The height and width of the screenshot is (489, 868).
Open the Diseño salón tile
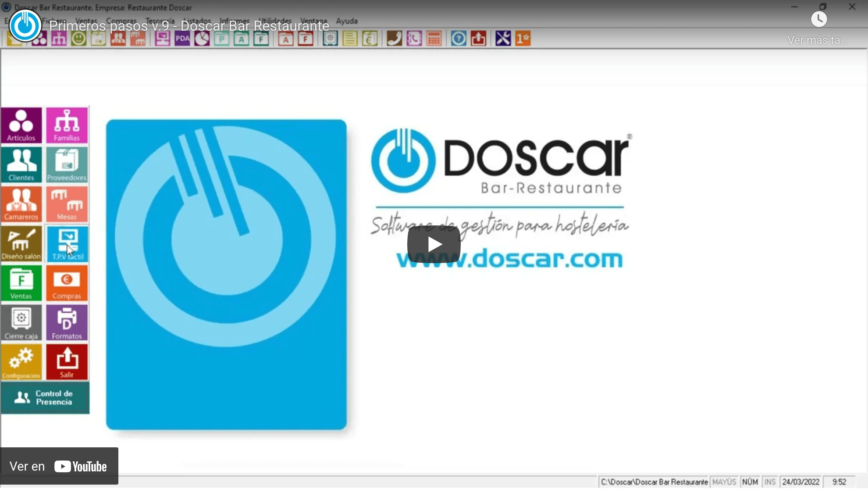21,244
